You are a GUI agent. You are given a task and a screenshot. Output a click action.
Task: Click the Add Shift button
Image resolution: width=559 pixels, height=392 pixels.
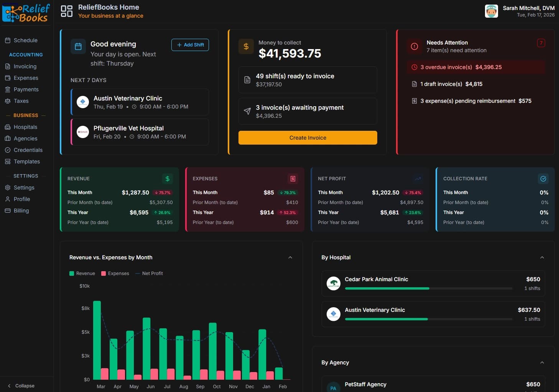click(x=190, y=45)
